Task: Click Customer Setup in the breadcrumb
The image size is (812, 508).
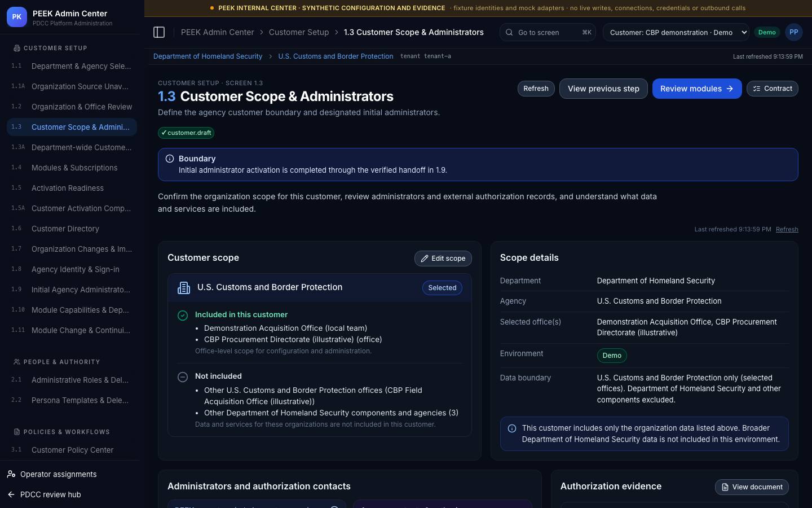Action: tap(299, 32)
